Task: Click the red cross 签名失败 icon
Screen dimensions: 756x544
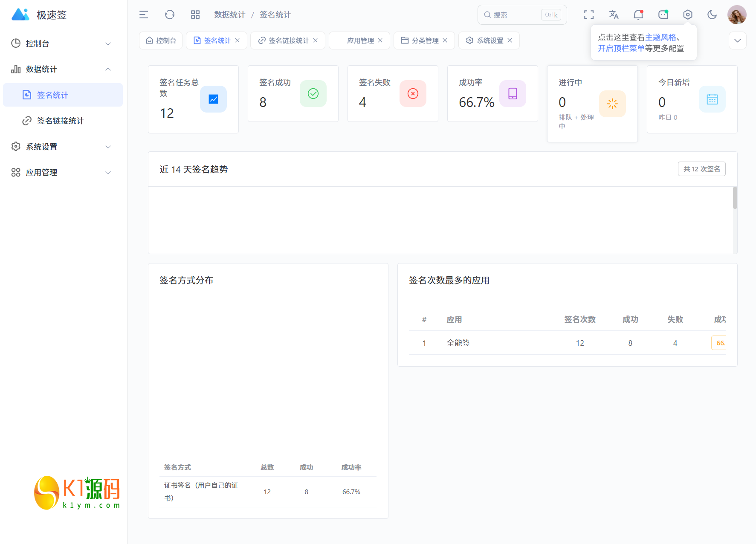Action: click(413, 94)
